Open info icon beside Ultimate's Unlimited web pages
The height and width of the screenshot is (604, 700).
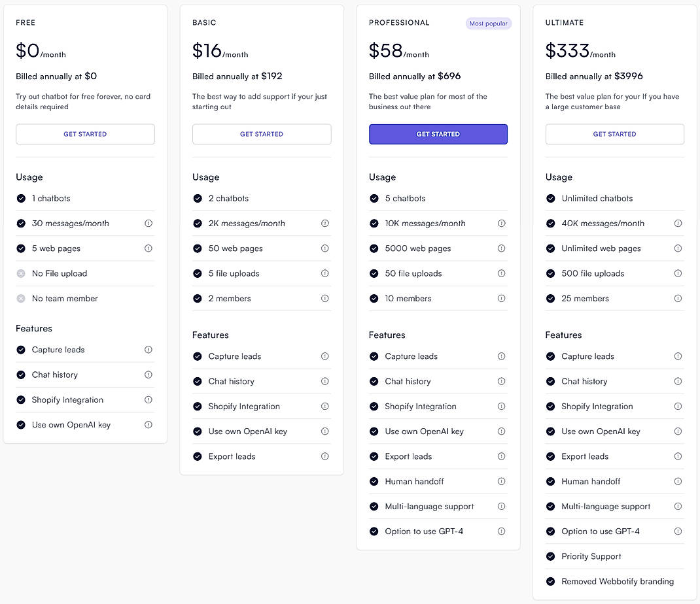(x=678, y=248)
